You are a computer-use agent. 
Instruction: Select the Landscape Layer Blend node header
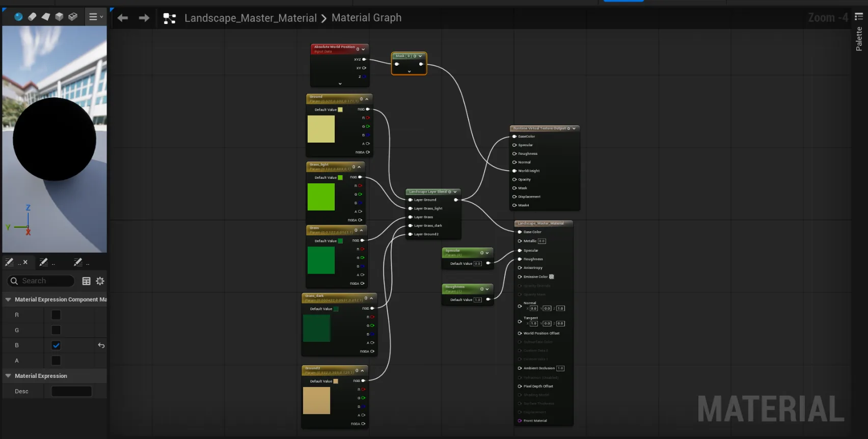pyautogui.click(x=433, y=192)
